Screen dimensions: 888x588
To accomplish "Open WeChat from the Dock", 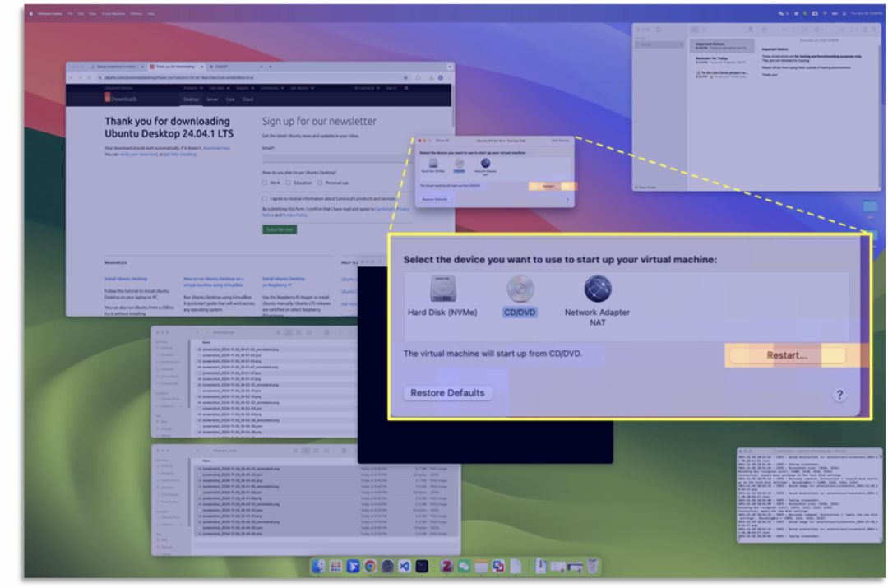I will tap(464, 566).
